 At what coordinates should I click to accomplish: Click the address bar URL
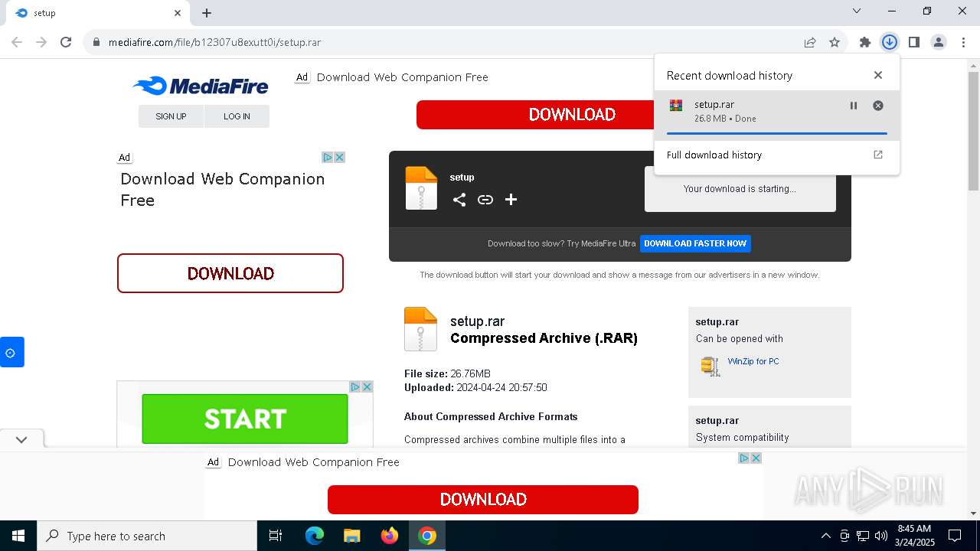click(x=214, y=42)
